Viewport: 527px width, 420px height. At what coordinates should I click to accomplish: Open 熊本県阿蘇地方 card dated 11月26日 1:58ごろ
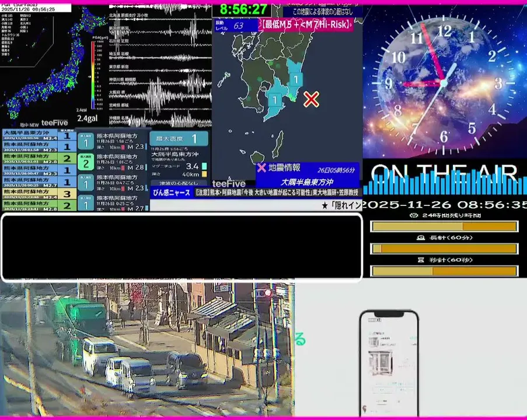click(113, 141)
